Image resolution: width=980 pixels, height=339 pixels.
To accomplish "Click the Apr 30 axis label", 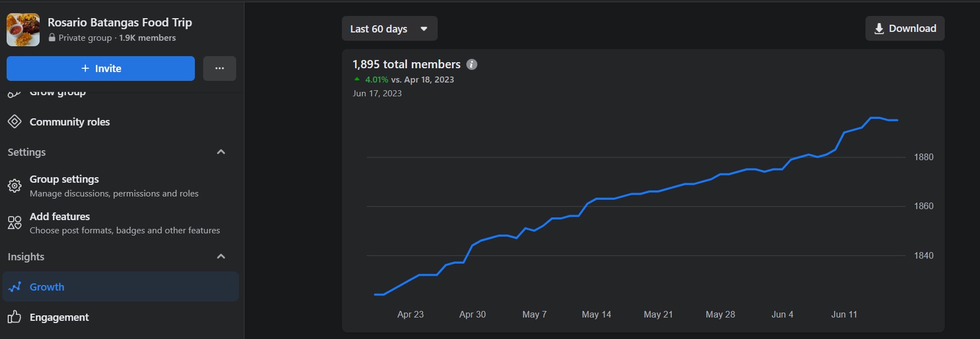I will (x=472, y=314).
